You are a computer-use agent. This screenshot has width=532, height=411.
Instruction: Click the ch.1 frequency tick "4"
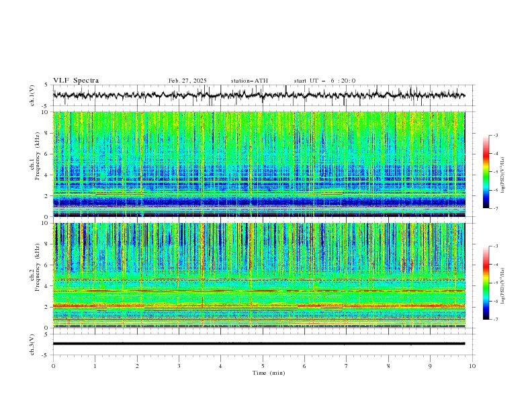(x=48, y=175)
